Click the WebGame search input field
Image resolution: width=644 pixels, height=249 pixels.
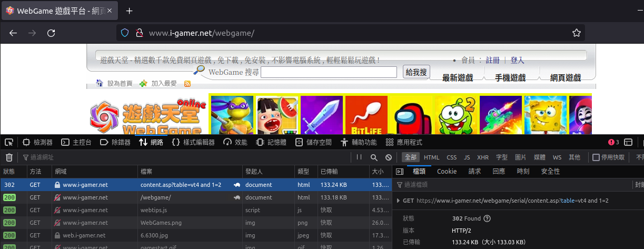[329, 73]
